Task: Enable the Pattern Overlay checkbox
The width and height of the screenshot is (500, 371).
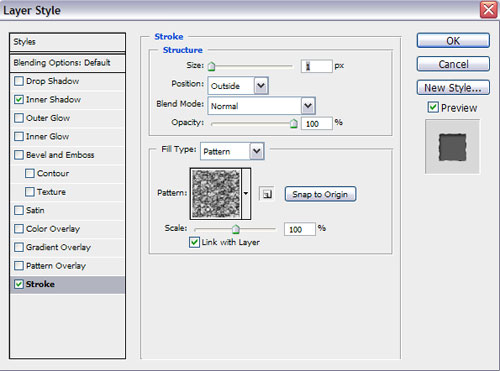Action: click(x=19, y=266)
